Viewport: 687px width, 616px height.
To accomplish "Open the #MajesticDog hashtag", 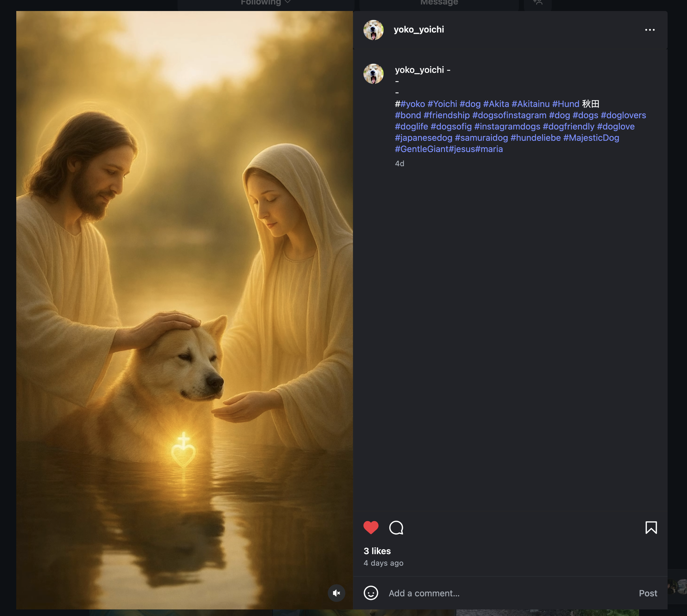I will coord(591,138).
